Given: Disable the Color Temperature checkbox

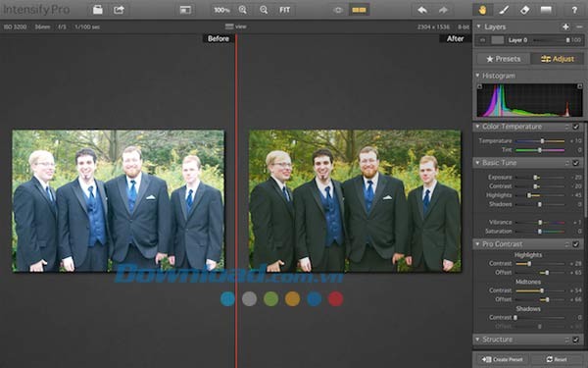Looking at the screenshot, I should 576,127.
